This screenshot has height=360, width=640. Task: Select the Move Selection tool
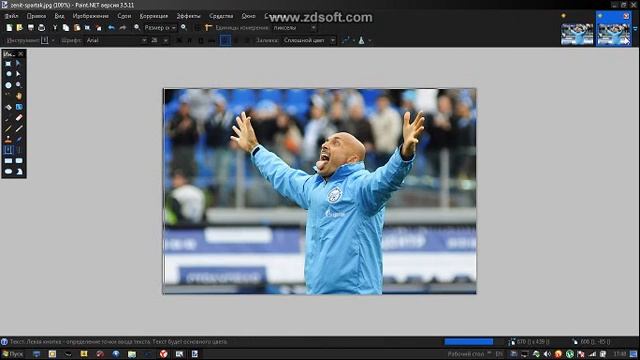point(19,74)
